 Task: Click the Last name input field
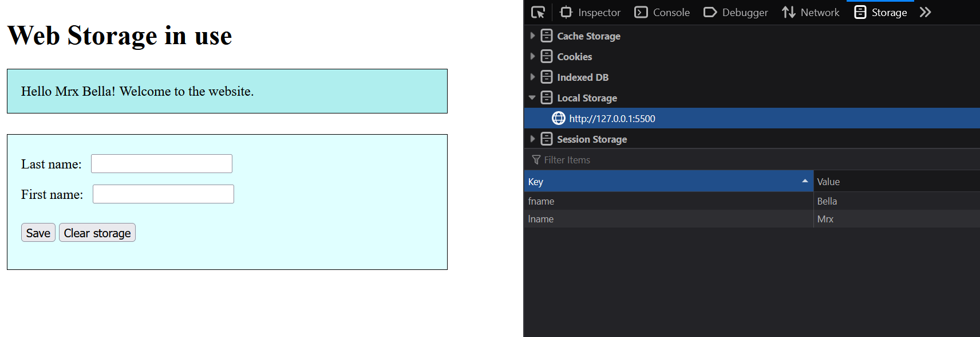tap(161, 164)
